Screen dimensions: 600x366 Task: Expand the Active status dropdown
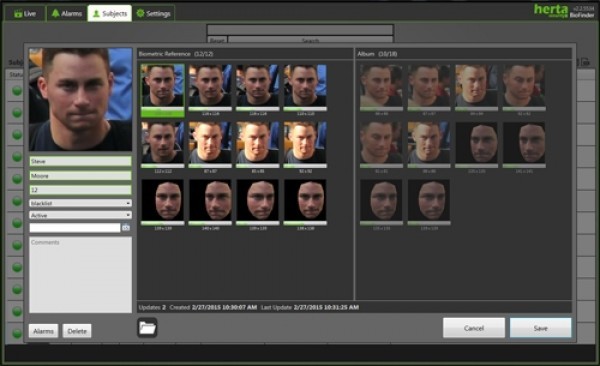(x=80, y=215)
